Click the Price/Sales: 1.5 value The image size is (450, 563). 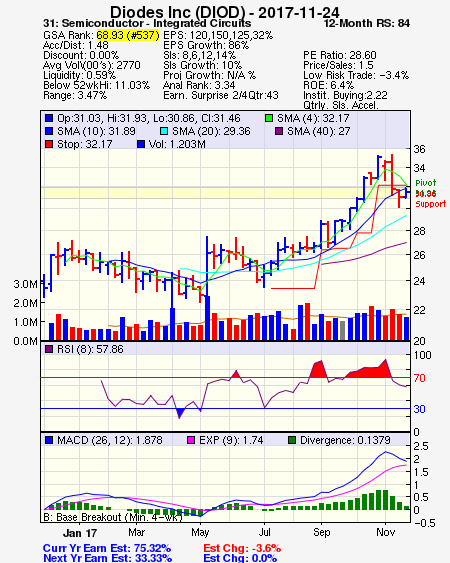[x=338, y=65]
